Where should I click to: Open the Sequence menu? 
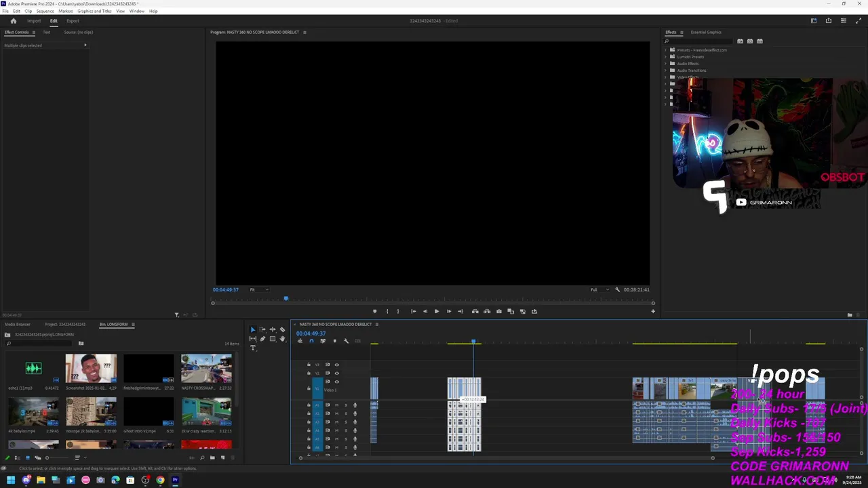(45, 11)
